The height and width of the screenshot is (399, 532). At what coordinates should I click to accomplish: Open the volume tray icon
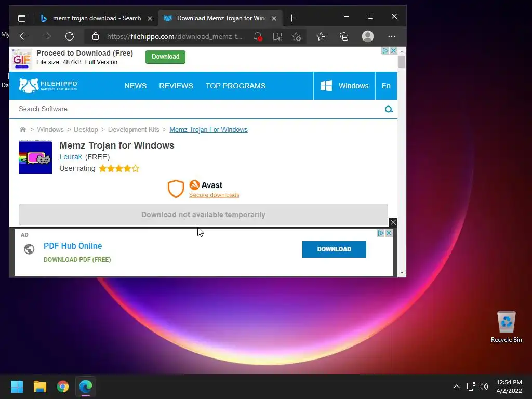(484, 387)
